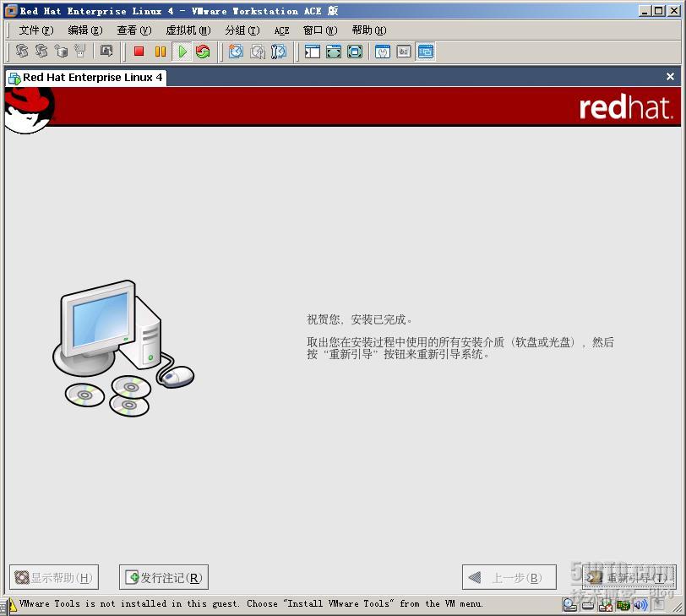686x616 pixels.
Task: Click the summary view wrench window icon
Action: [x=383, y=52]
